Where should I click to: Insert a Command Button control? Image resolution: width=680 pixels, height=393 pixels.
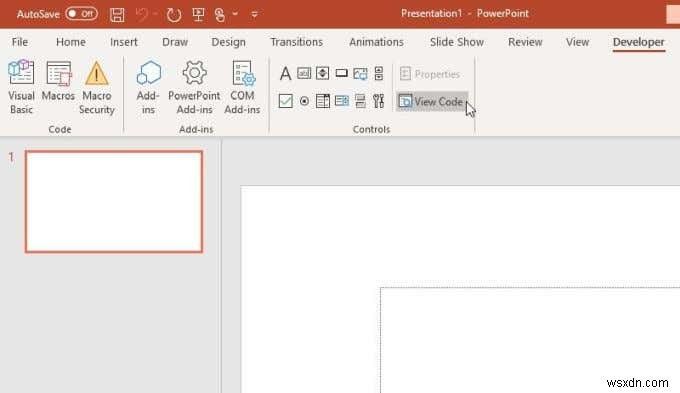click(x=341, y=73)
